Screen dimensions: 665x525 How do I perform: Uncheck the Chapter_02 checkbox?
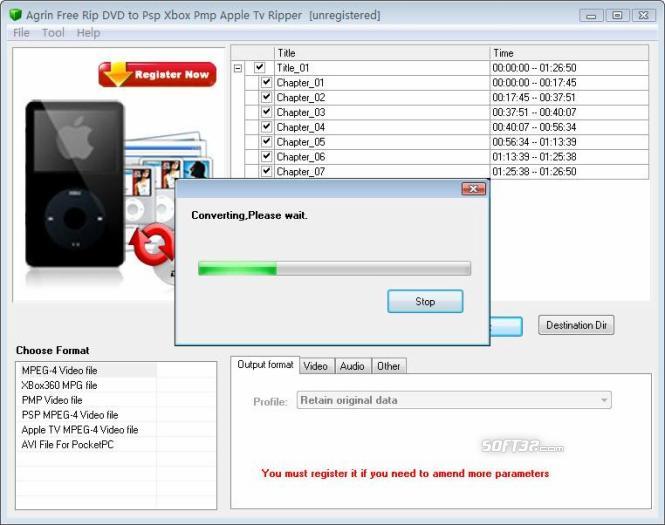pyautogui.click(x=266, y=97)
